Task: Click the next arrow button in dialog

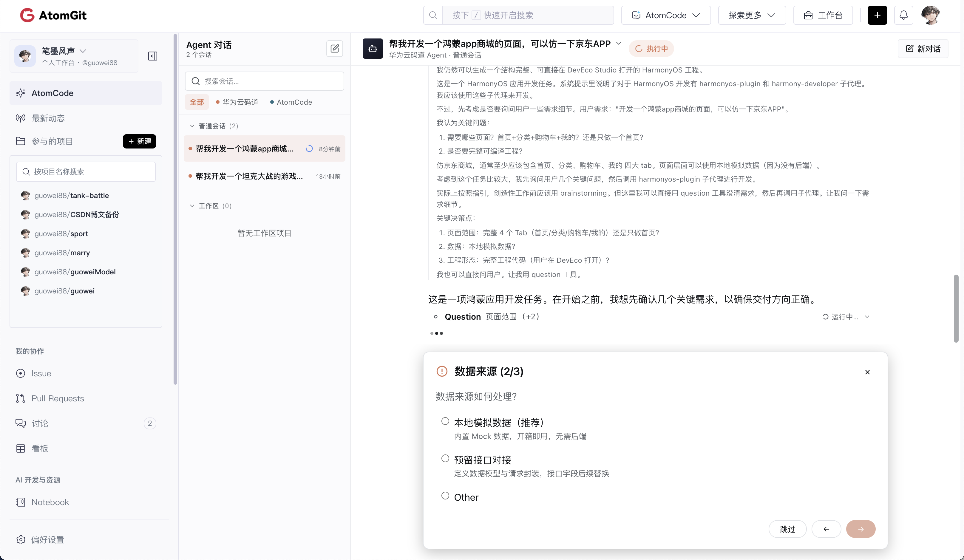Action: 861,529
